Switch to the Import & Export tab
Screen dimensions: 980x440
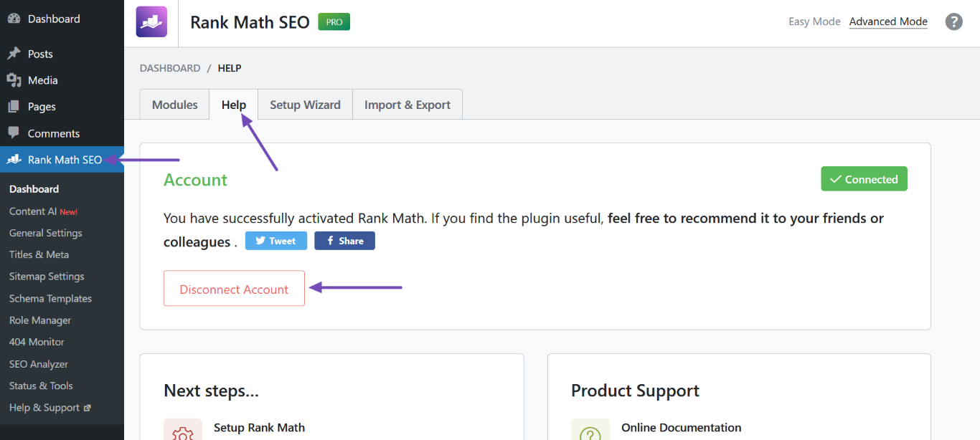(x=407, y=105)
